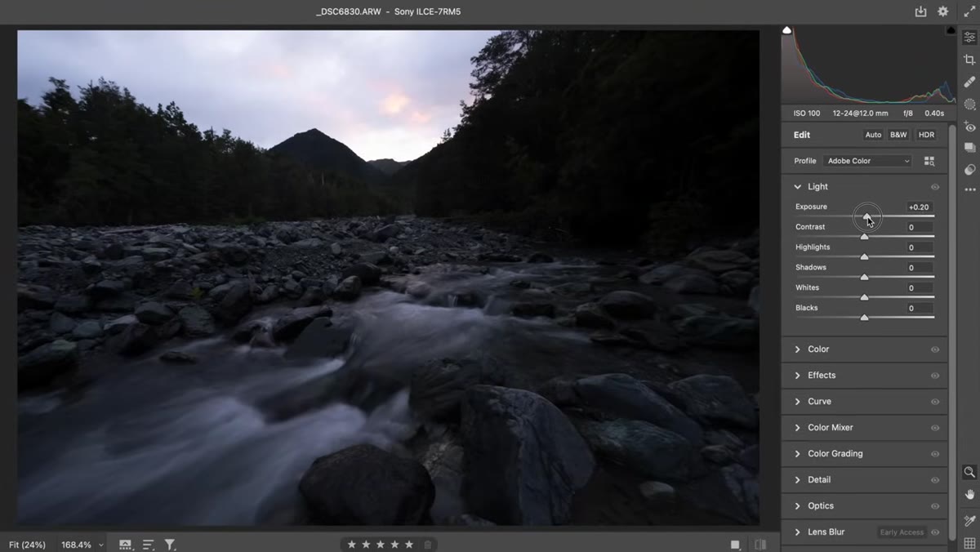Expand the Color Grading panel
The height and width of the screenshot is (552, 980).
[x=798, y=454]
